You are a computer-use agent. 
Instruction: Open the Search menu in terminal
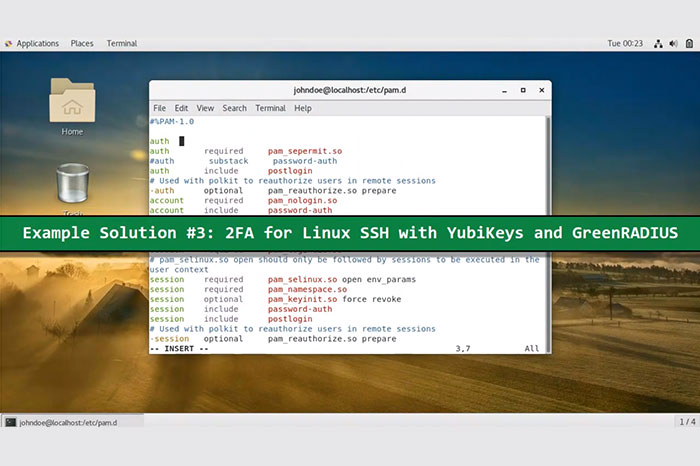click(x=235, y=108)
